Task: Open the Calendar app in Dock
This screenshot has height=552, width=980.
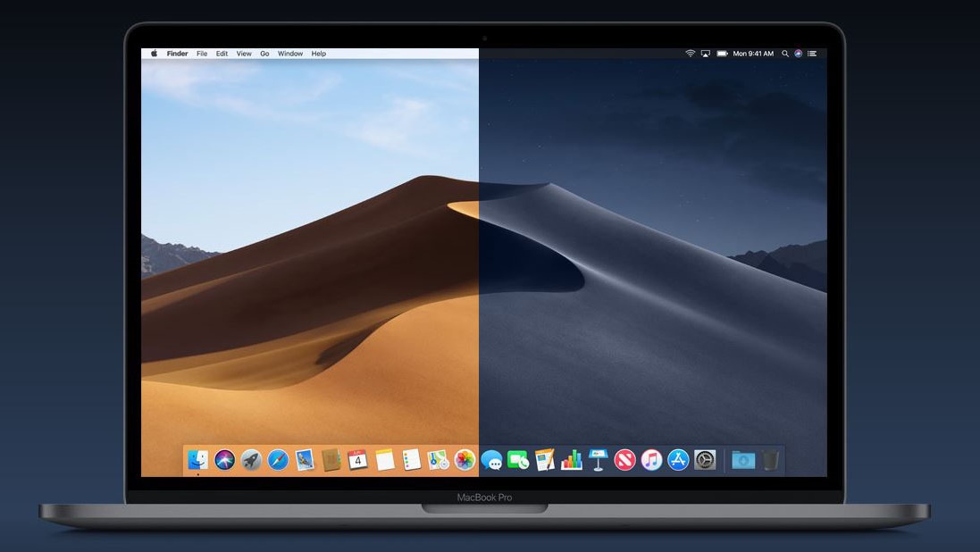Action: coord(358,460)
